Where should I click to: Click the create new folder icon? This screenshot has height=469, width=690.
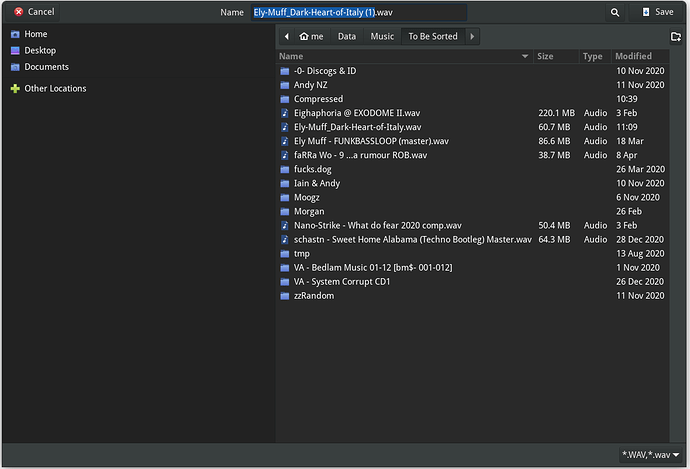[x=675, y=37]
